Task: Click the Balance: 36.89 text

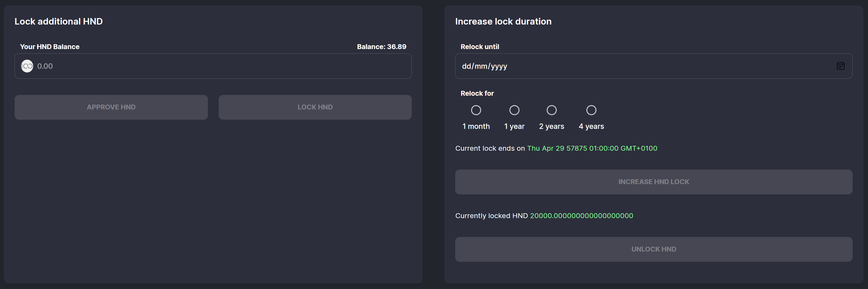Action: [x=381, y=47]
